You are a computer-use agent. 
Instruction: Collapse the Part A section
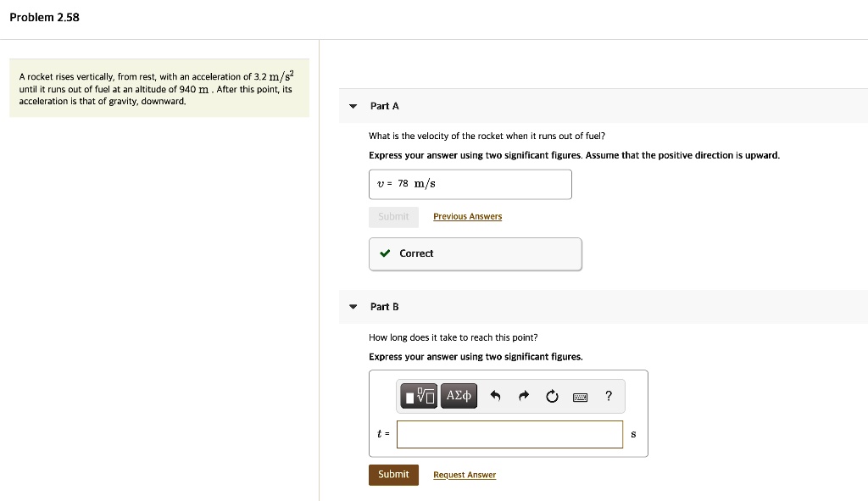353,106
